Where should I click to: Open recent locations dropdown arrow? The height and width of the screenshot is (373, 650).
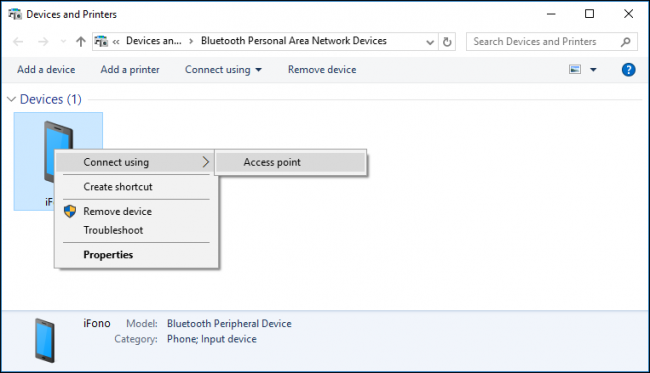pos(63,41)
